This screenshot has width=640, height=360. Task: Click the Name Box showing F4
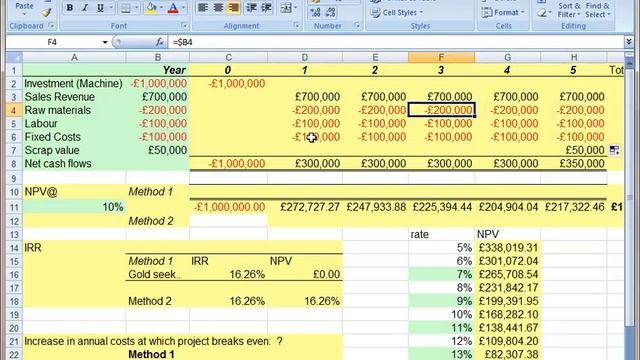tap(53, 42)
